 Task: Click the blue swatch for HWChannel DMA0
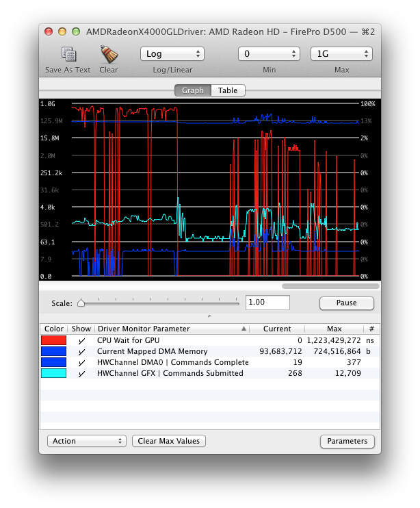[54, 362]
